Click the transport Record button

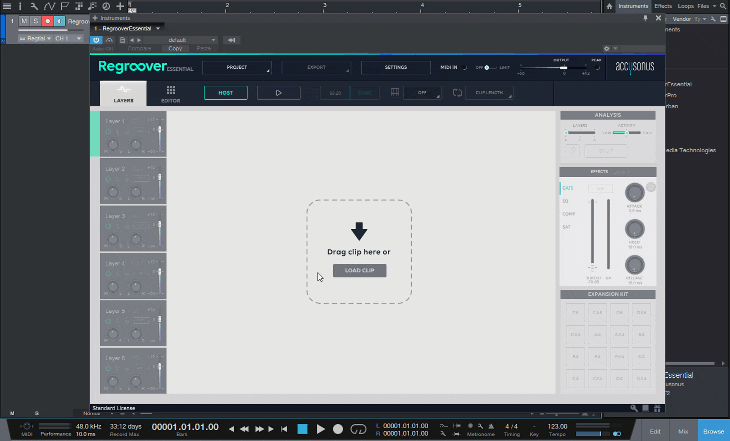pyautogui.click(x=338, y=429)
